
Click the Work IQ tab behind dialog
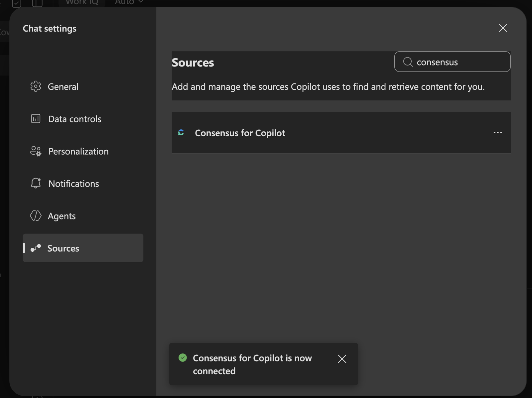(82, 2)
